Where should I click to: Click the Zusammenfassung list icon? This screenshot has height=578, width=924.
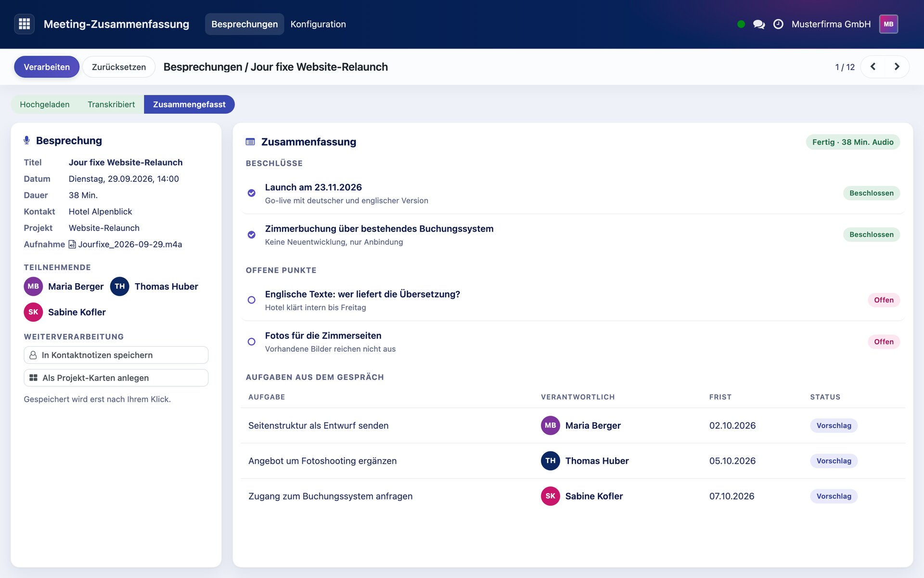pyautogui.click(x=250, y=142)
